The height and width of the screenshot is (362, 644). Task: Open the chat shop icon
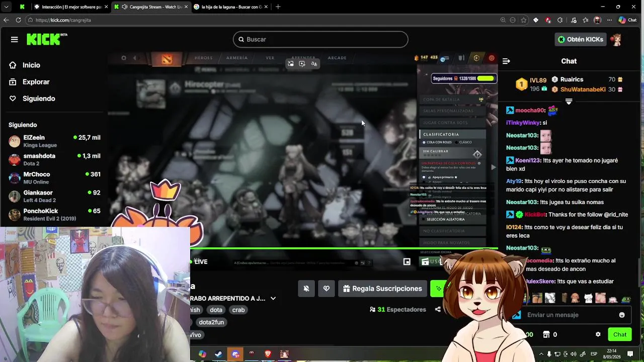(546, 334)
